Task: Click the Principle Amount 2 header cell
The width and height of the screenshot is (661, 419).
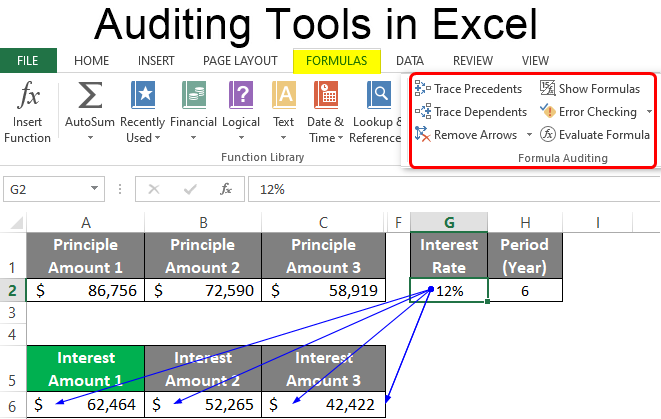Action: click(x=203, y=256)
